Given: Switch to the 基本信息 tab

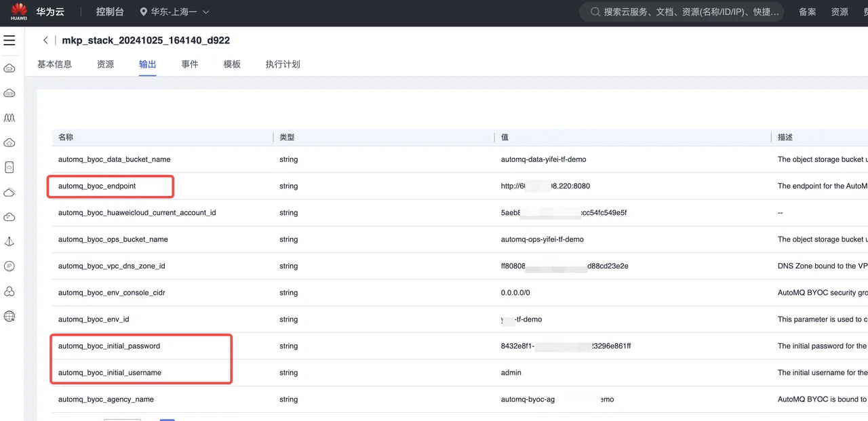Looking at the screenshot, I should click(x=54, y=64).
